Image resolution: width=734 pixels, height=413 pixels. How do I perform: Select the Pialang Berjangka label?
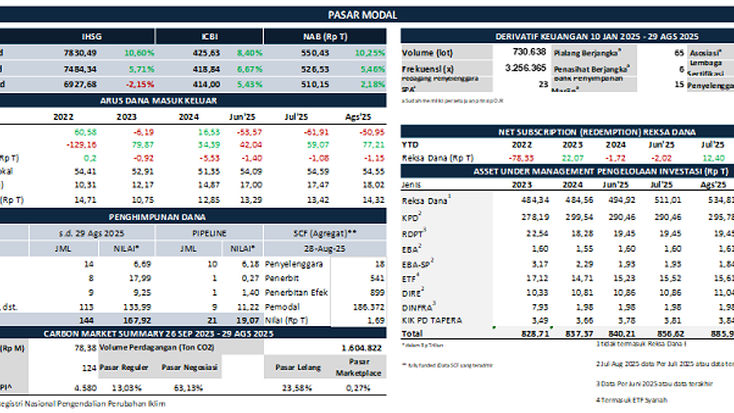point(587,53)
